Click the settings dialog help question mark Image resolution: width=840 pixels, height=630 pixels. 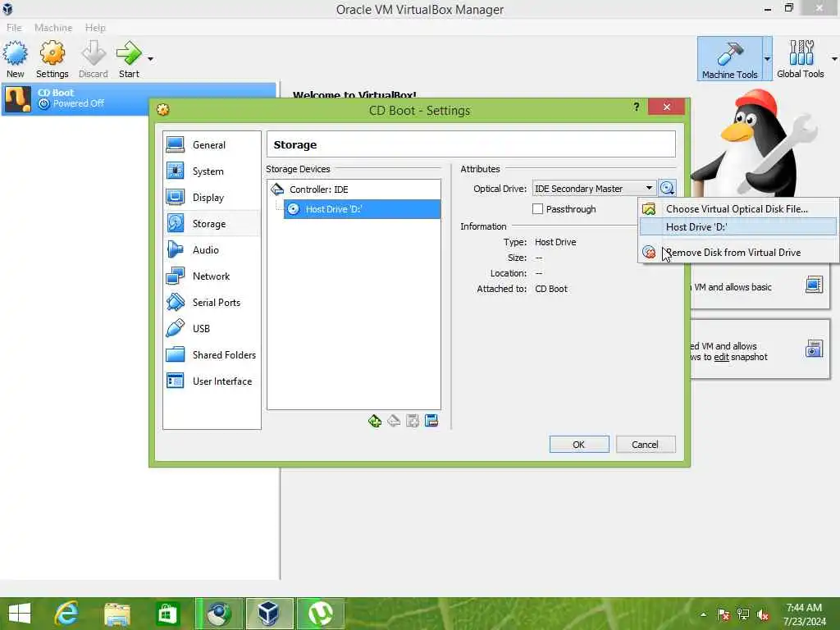[x=636, y=107]
